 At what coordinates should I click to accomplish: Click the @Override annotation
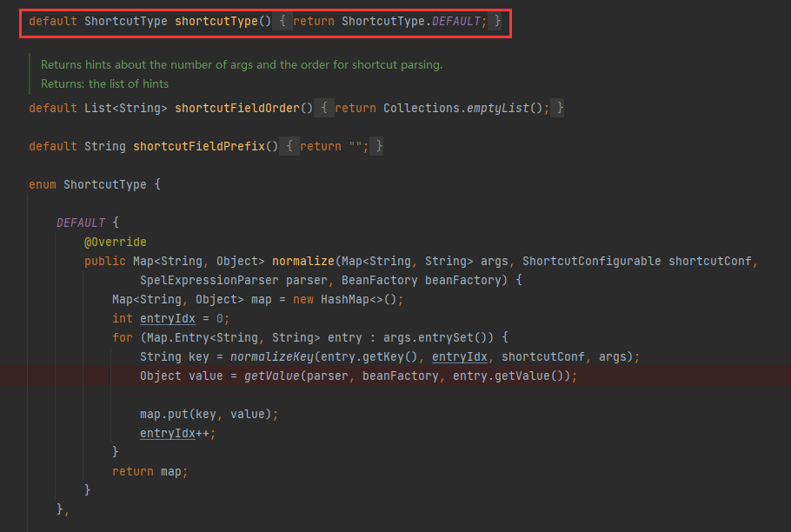coord(115,242)
